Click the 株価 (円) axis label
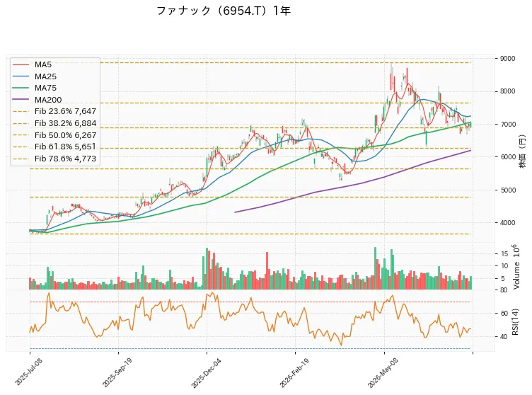532x395 pixels. pyautogui.click(x=522, y=151)
